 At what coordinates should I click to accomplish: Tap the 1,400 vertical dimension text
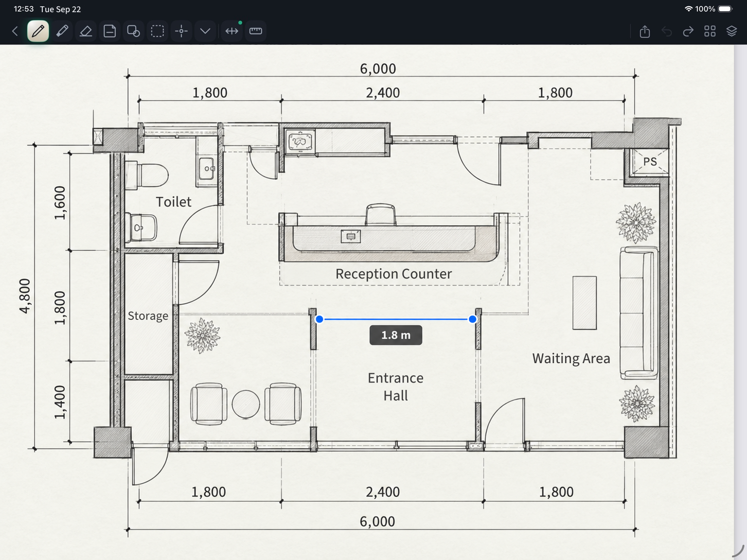tap(59, 402)
